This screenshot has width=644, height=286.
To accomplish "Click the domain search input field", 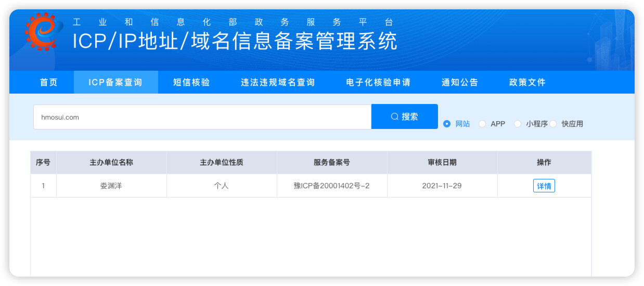I will pos(202,117).
